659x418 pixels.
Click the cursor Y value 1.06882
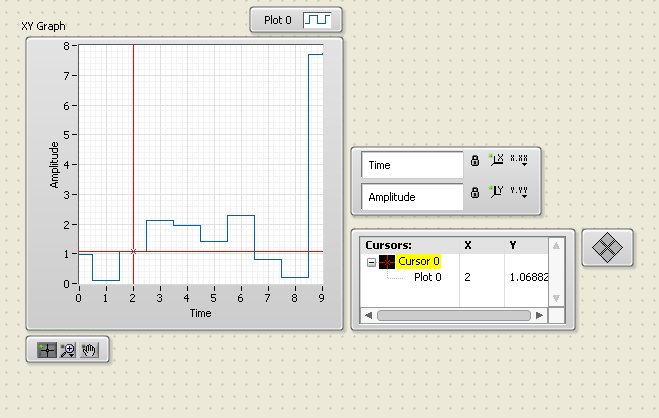point(529,277)
